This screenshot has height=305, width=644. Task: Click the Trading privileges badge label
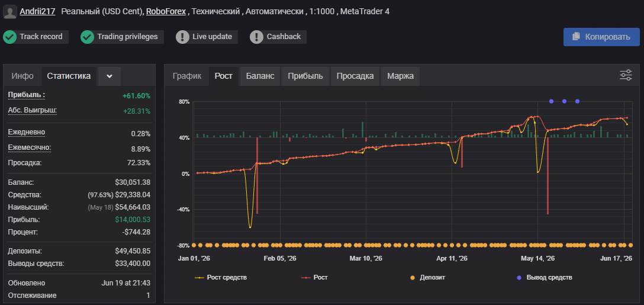pyautogui.click(x=127, y=37)
